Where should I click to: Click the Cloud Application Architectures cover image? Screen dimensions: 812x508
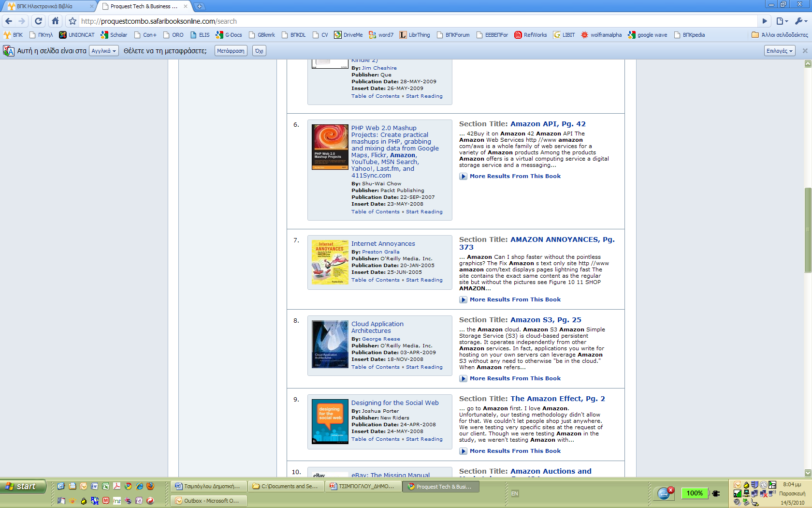[330, 344]
